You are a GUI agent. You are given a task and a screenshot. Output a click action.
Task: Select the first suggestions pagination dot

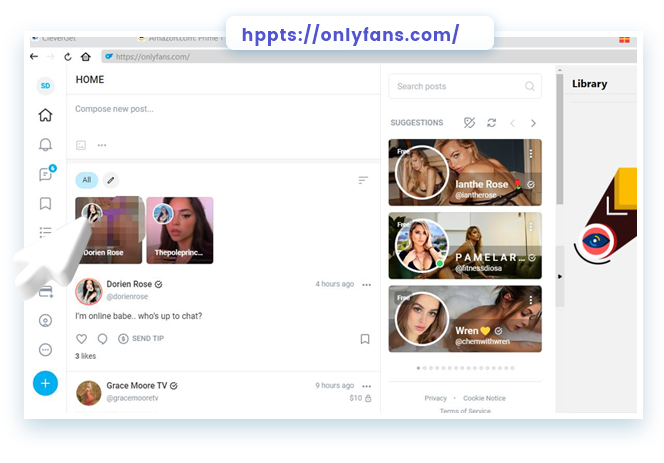click(x=418, y=368)
